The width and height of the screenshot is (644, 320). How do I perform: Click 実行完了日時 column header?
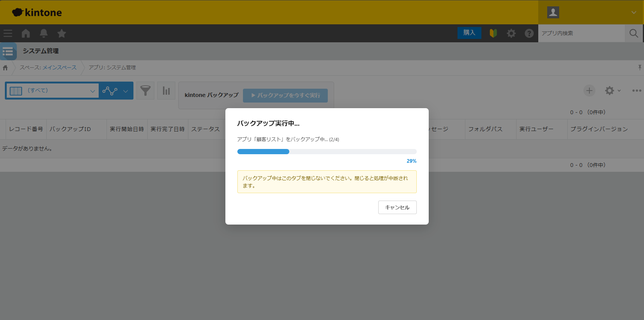click(x=168, y=129)
